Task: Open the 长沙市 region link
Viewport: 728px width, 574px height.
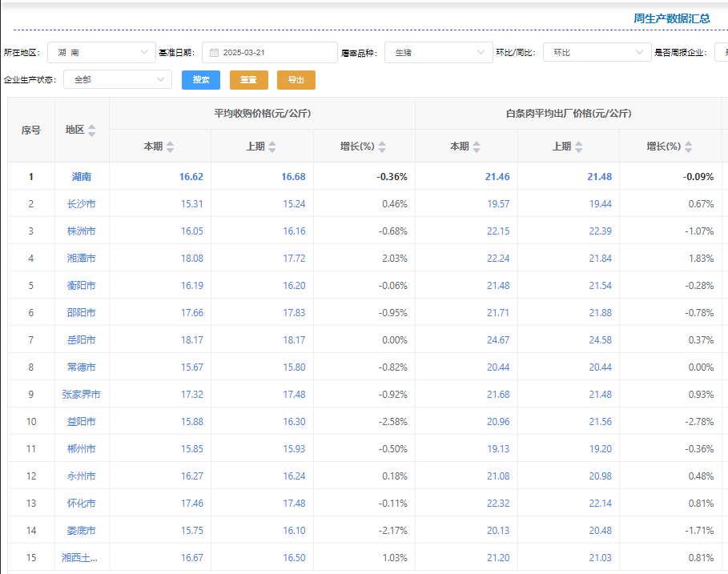Action: (81, 204)
